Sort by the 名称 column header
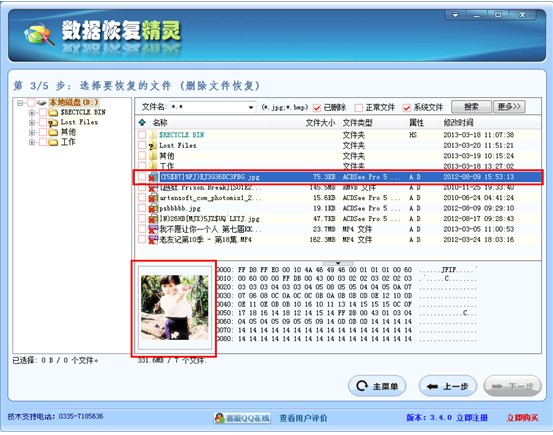 pos(160,122)
